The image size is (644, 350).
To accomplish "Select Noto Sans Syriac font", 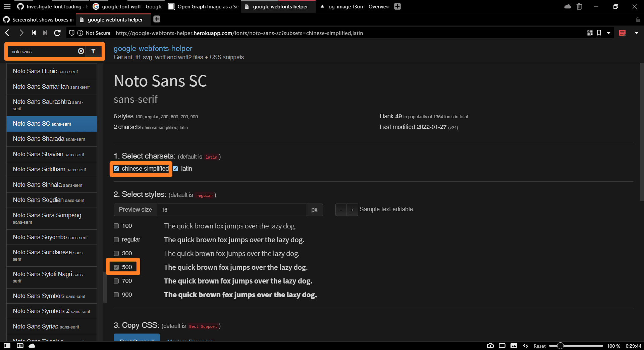I will (x=52, y=326).
